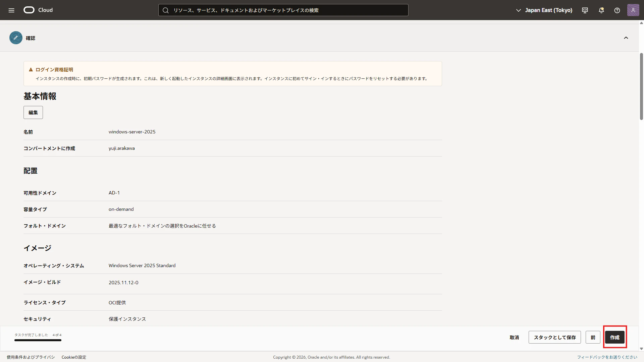Viewport: 644px width, 362px height.
Task: Click the task progress bar showing 4 of 4
Action: (x=38, y=340)
